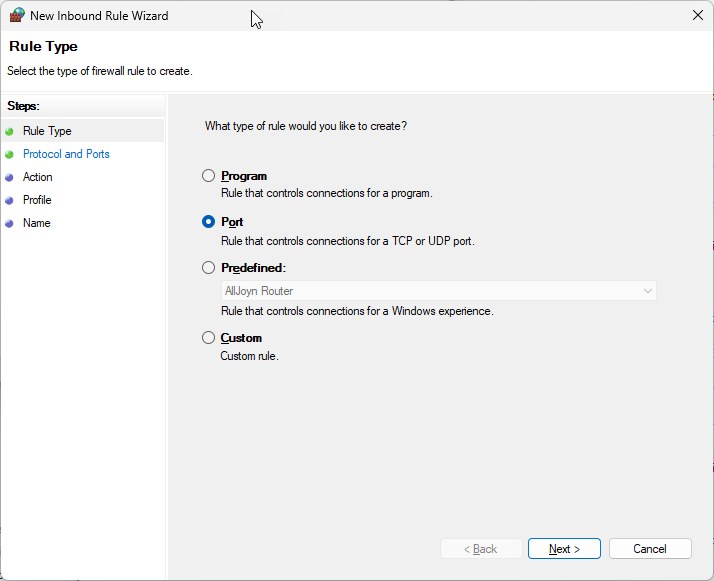Select the Port rule type radio button
Screen dimensions: 714x581
[x=208, y=222]
